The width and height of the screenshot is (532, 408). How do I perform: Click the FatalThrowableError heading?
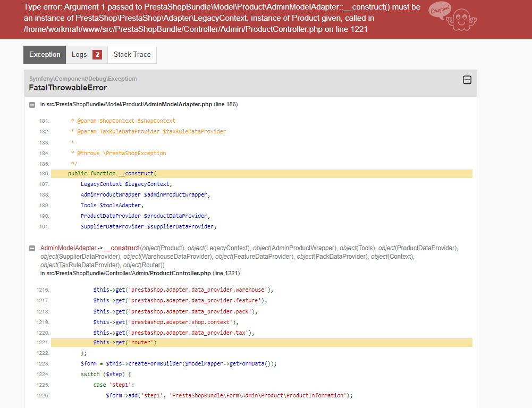click(68, 88)
